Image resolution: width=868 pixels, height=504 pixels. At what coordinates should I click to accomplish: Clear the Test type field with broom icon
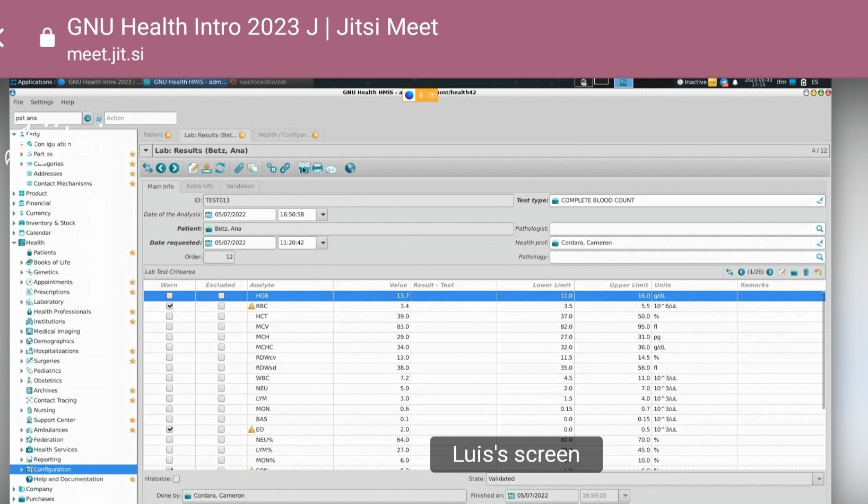[x=820, y=201]
